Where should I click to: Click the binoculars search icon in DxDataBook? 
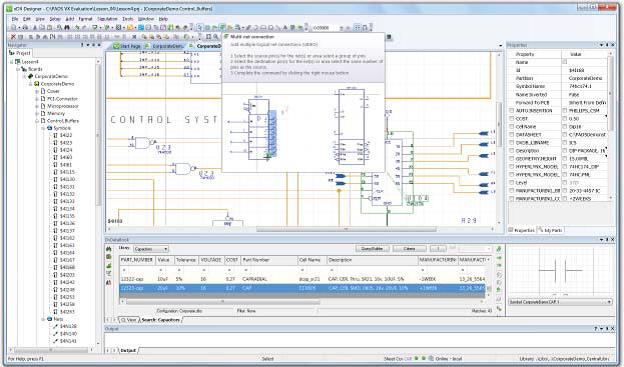click(109, 249)
